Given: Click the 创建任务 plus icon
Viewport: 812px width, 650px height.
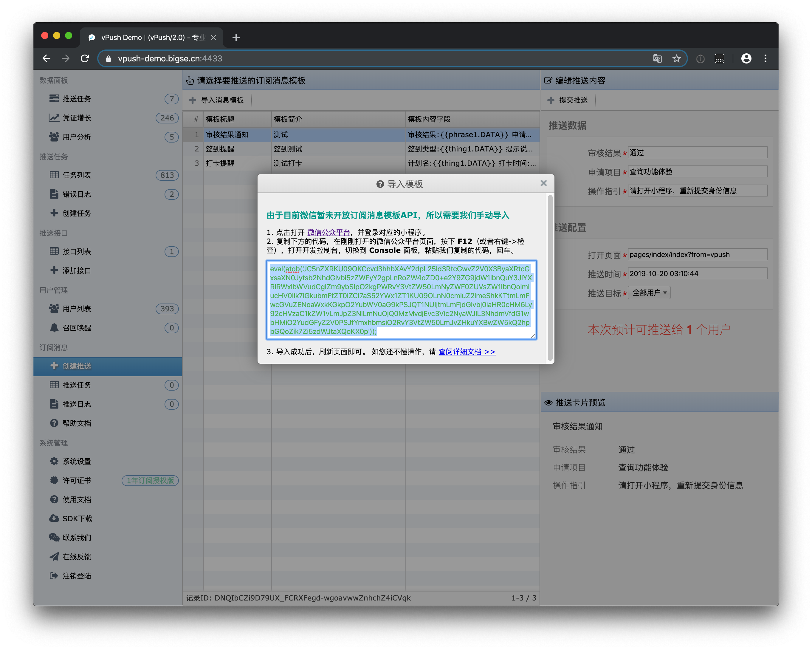Looking at the screenshot, I should point(54,213).
